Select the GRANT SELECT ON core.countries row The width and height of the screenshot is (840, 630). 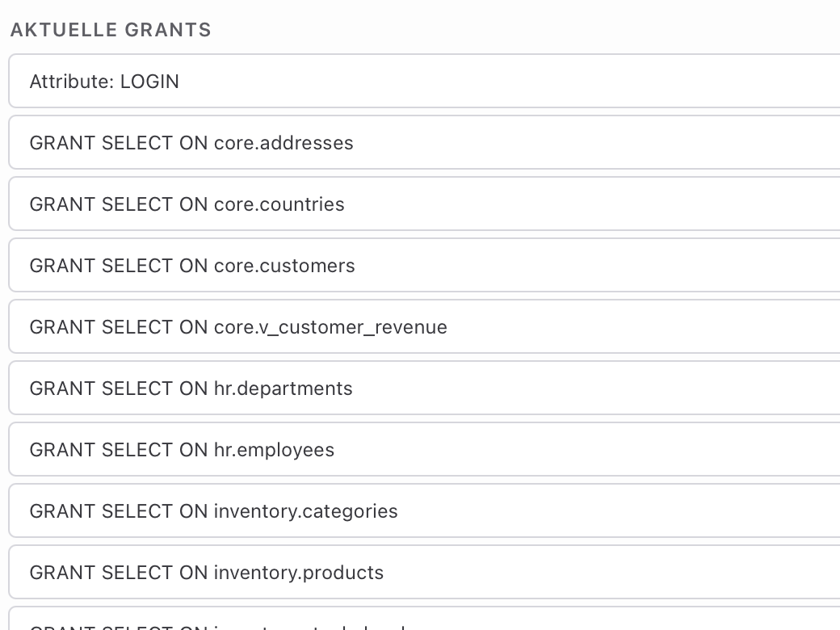pyautogui.click(x=424, y=204)
